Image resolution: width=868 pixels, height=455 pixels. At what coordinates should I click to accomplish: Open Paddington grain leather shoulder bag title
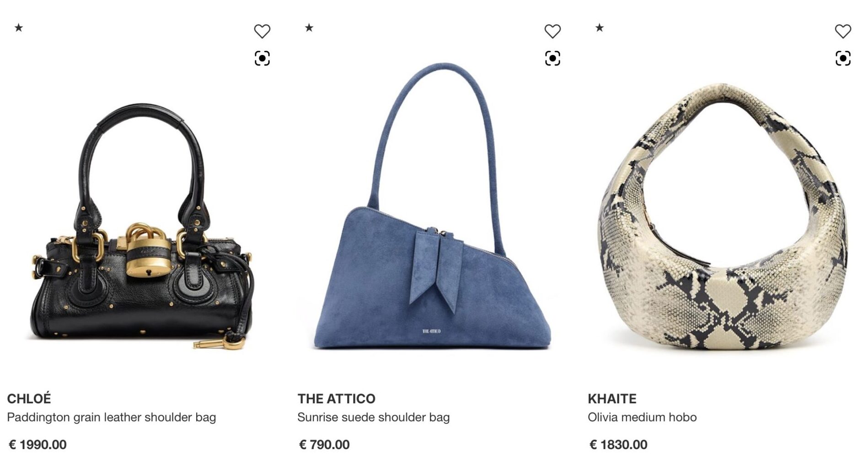(111, 417)
